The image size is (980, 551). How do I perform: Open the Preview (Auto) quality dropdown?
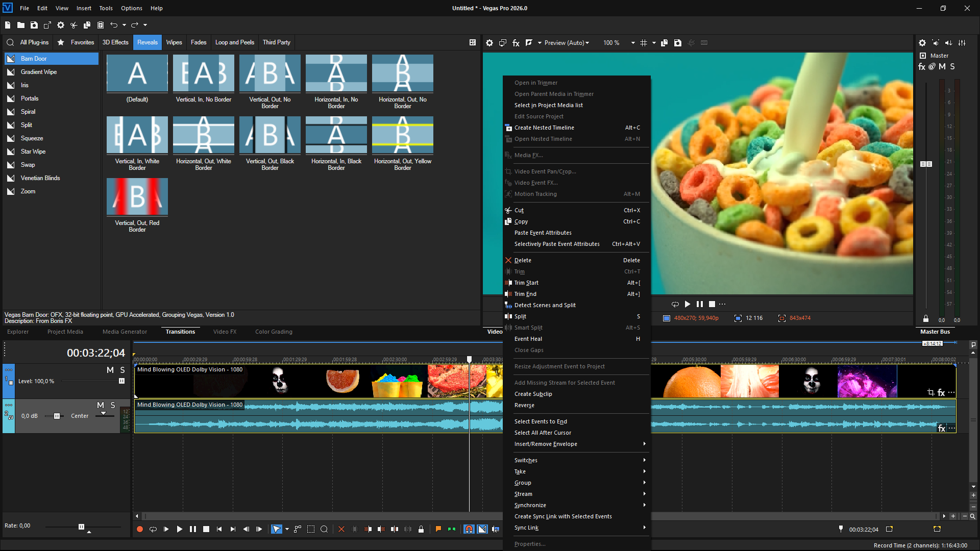(567, 43)
